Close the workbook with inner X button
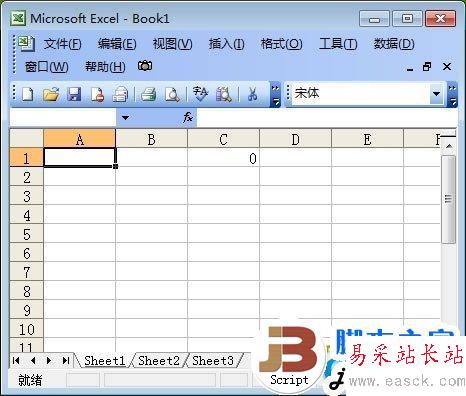The height and width of the screenshot is (396, 466). point(447,67)
